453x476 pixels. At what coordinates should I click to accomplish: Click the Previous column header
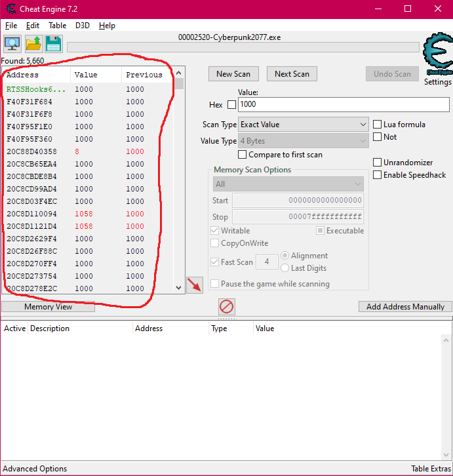tap(148, 75)
